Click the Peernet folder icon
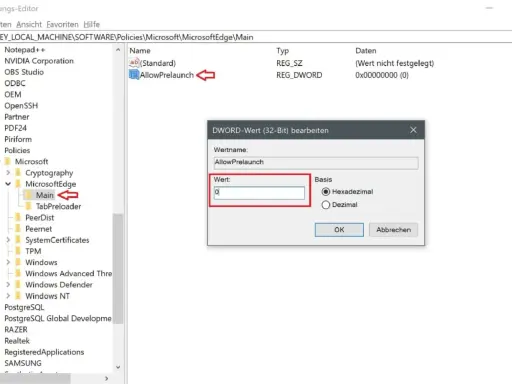The width and height of the screenshot is (512, 384). [18, 229]
